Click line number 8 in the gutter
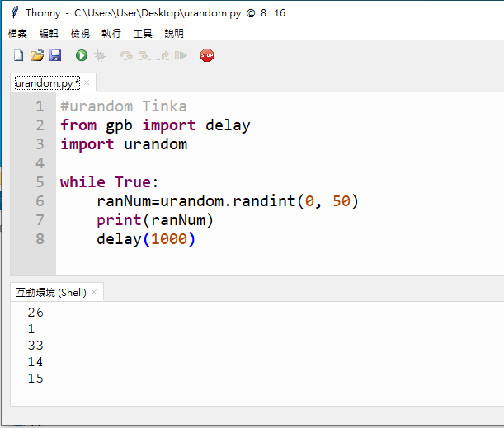The height and width of the screenshot is (428, 504). (x=40, y=239)
